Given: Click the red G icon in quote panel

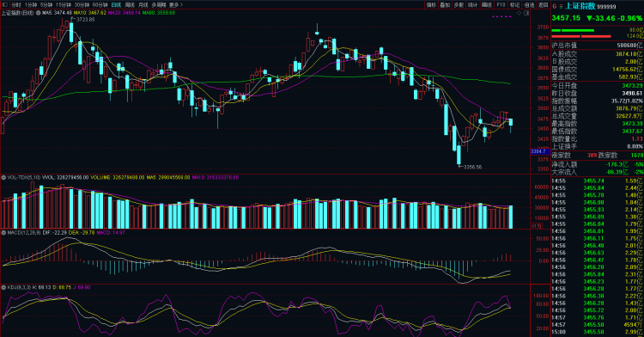Looking at the screenshot, I should tap(555, 6).
